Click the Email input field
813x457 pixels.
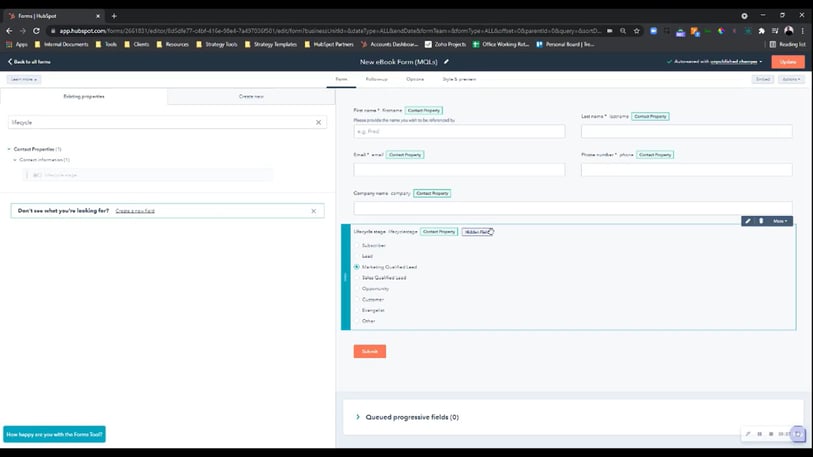click(459, 170)
